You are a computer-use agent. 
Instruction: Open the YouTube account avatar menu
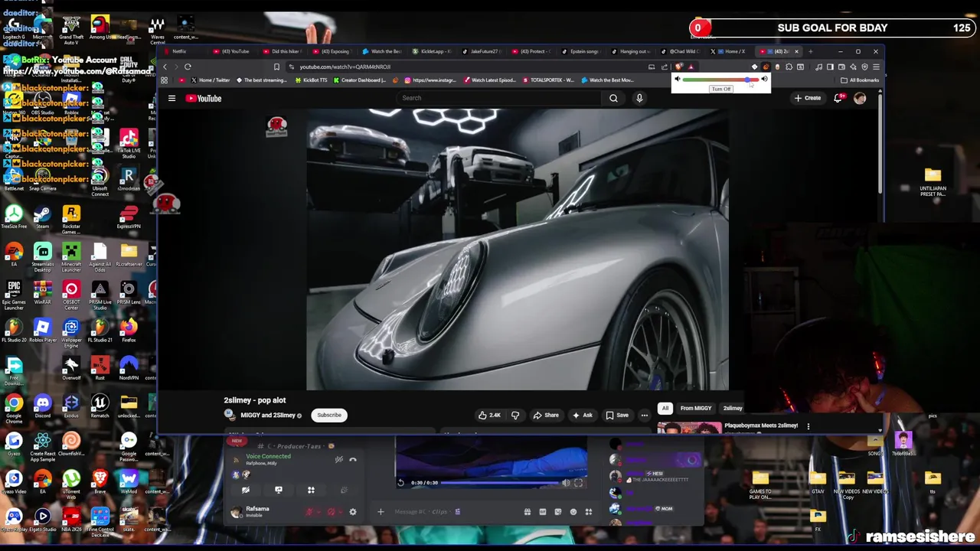[860, 98]
